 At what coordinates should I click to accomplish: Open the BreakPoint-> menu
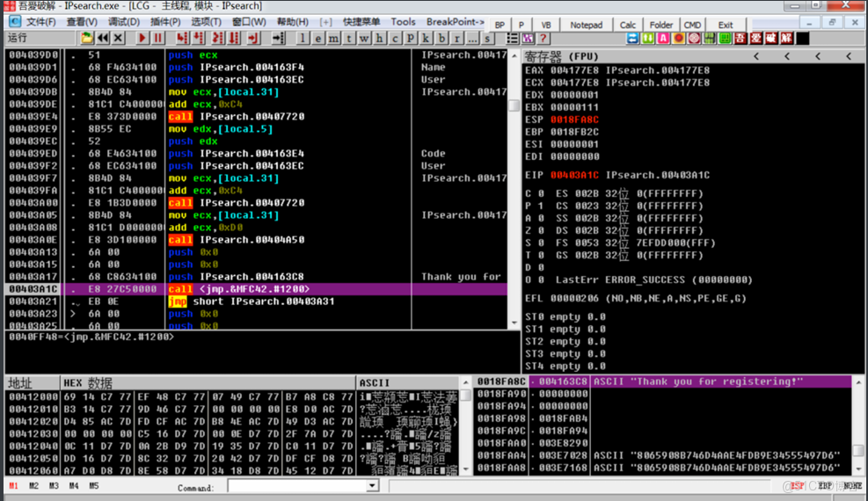[x=455, y=22]
